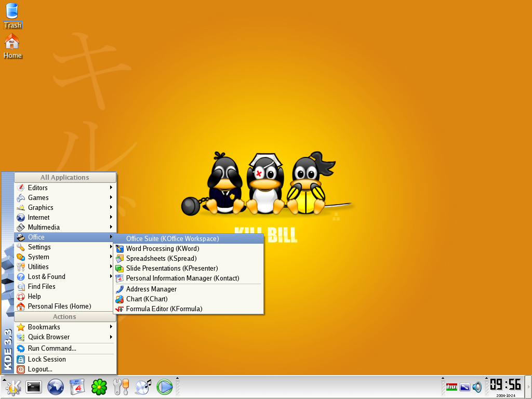Open the Quick Browser submenu
532x399 pixels.
tap(64, 337)
